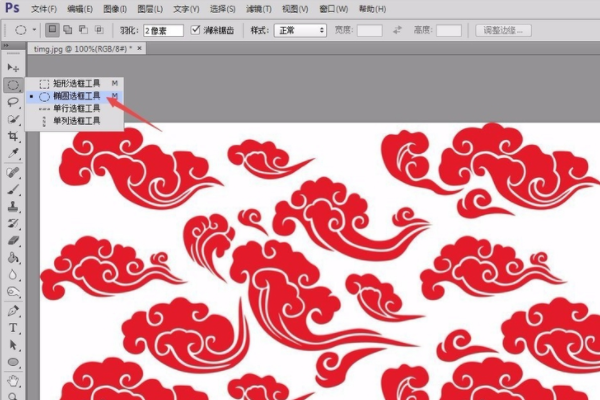Enable the New Selection mode button
This screenshot has width=600, height=400.
pyautogui.click(x=53, y=30)
